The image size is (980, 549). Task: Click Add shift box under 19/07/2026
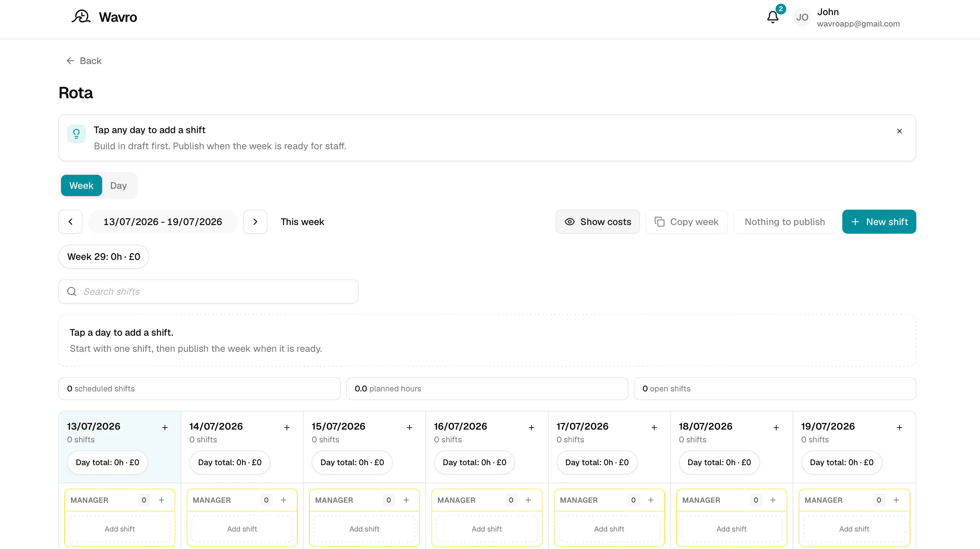[854, 529]
